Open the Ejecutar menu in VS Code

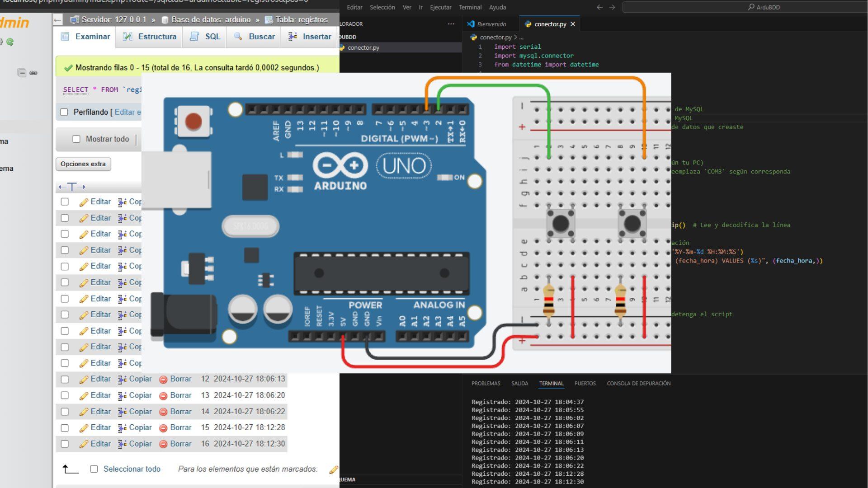(x=440, y=7)
